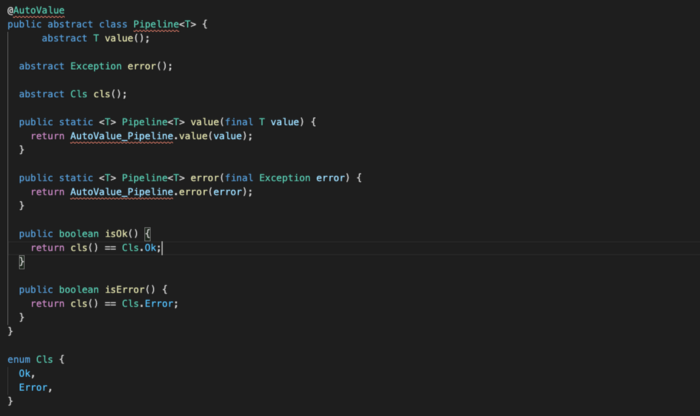Click the Ok in the Cls.Ok expression
Viewport: 700px width, 416px height.
(151, 247)
